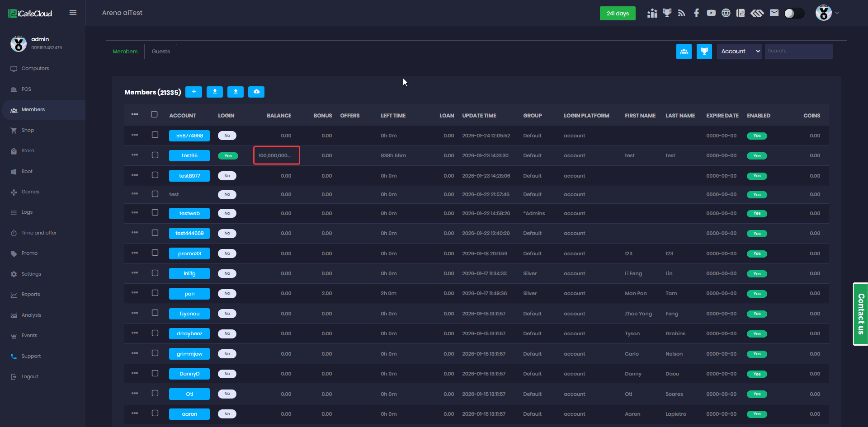Expand the admin avatar menu in header
This screenshot has width=868, height=427.
pos(827,13)
